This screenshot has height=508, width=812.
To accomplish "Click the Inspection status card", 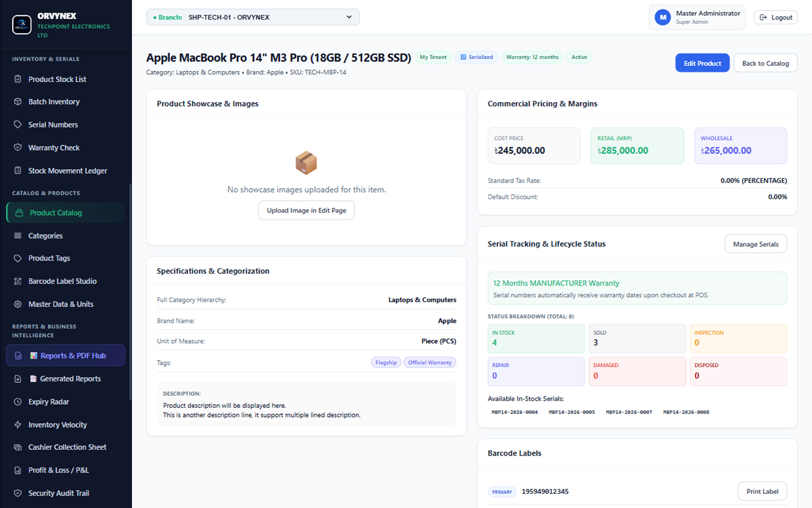I will [738, 338].
